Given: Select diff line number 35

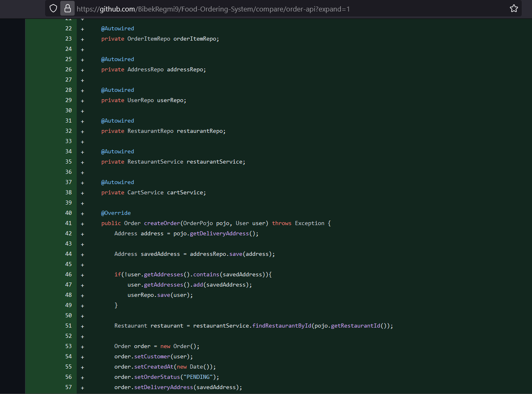Looking at the screenshot, I should (x=68, y=162).
